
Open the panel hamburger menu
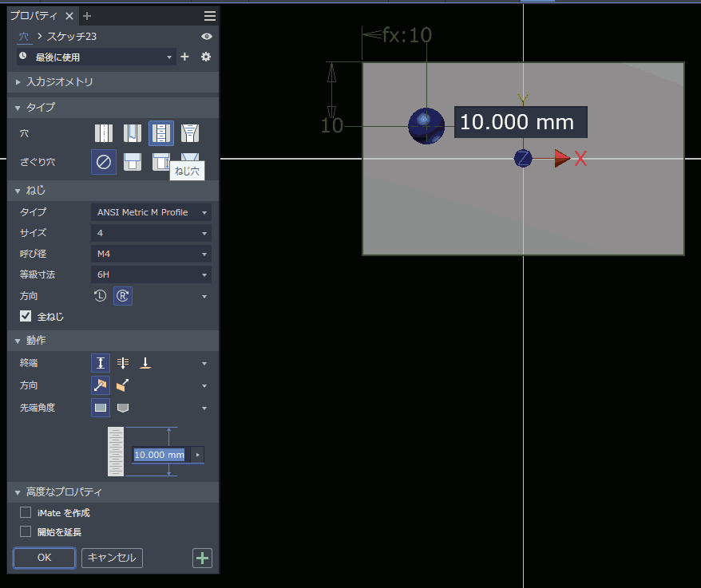(209, 16)
